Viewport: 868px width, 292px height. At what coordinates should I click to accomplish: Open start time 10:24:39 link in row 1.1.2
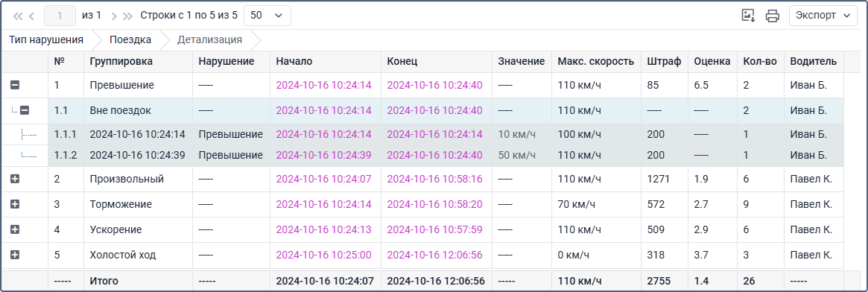point(324,156)
